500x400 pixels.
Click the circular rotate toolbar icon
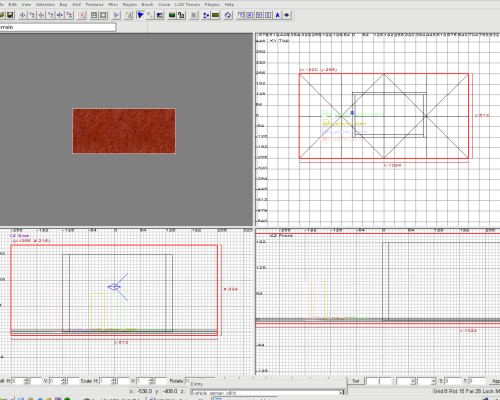point(228,15)
